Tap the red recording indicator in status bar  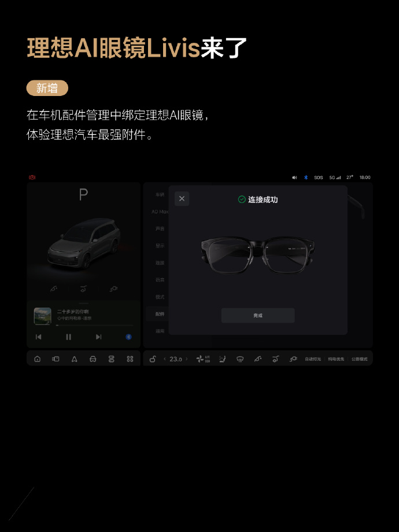[32, 177]
